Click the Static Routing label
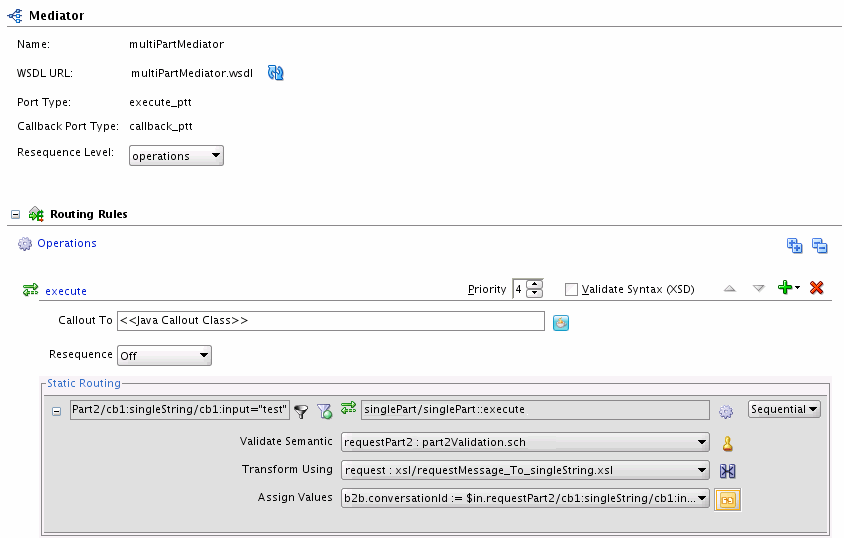Screen dimensions: 844x538 84,383
